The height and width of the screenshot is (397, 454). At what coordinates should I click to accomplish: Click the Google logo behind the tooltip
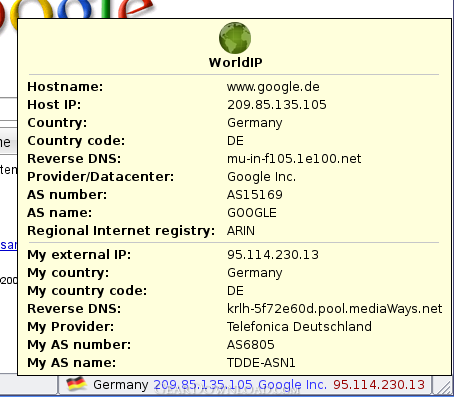pos(77,9)
